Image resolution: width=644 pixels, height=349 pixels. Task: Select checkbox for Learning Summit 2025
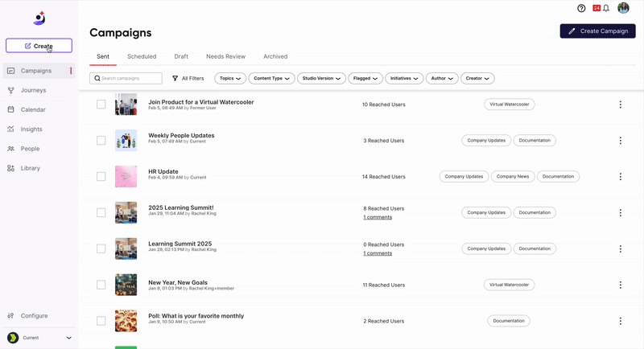pos(101,248)
